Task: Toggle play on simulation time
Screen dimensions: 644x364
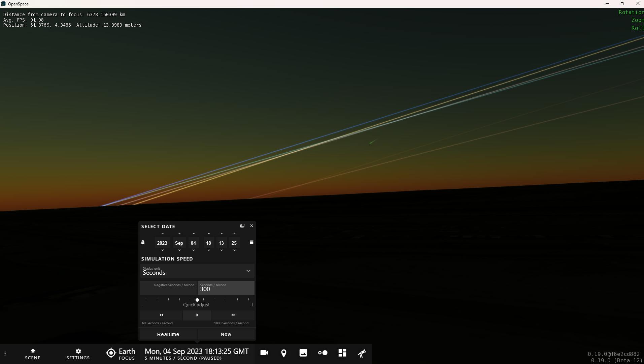Action: click(197, 315)
